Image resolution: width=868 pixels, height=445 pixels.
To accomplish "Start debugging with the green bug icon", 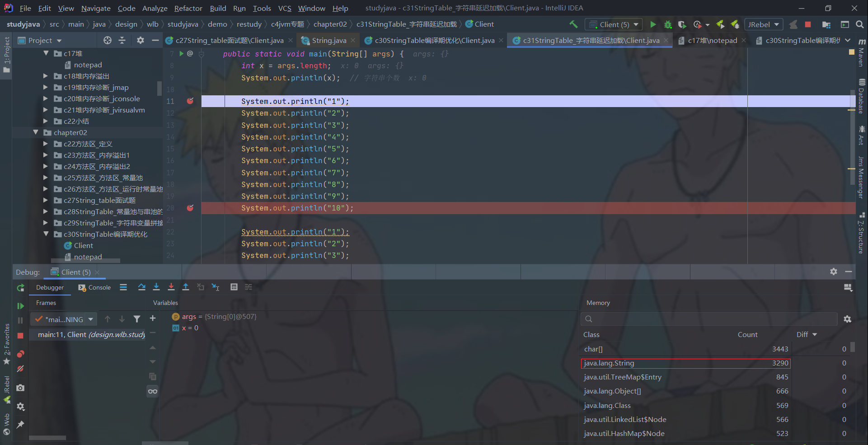I will coord(668,24).
